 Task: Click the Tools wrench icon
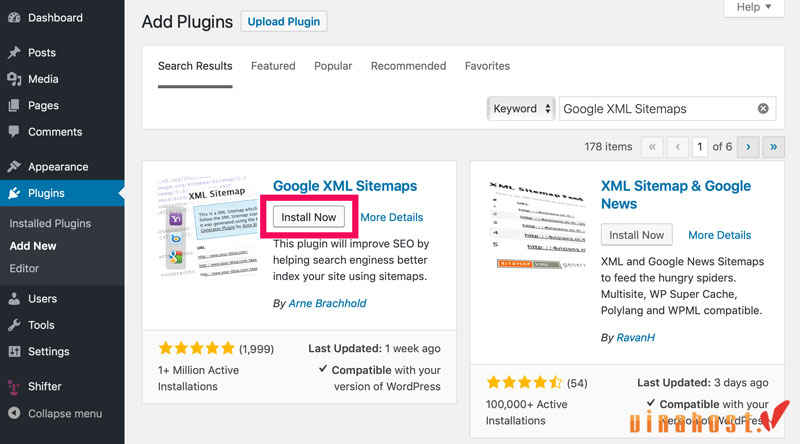pyautogui.click(x=14, y=325)
